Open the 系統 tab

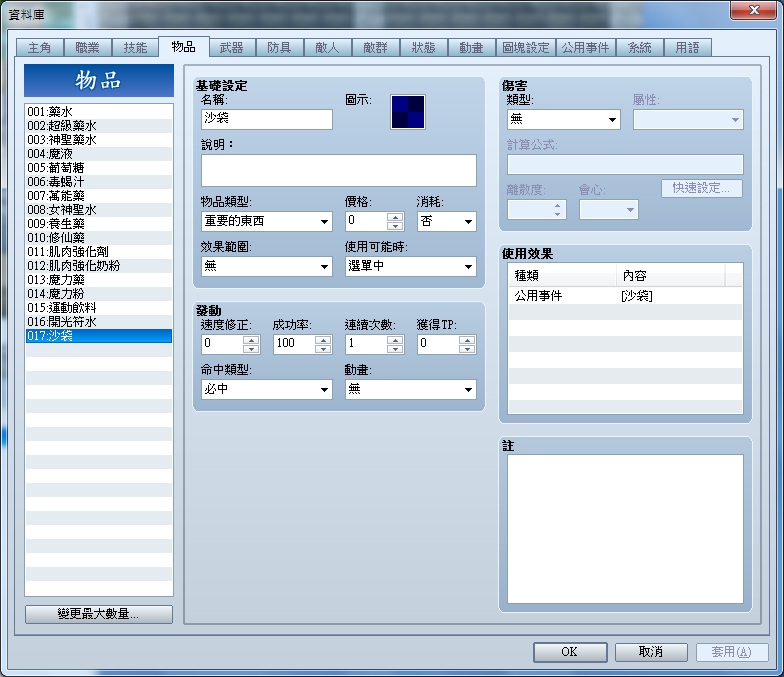[x=640, y=48]
